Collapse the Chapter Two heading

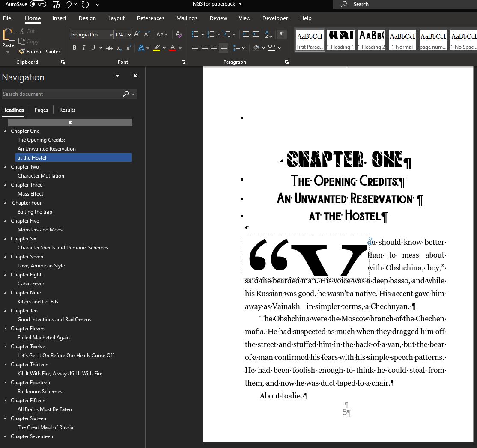[6, 167]
